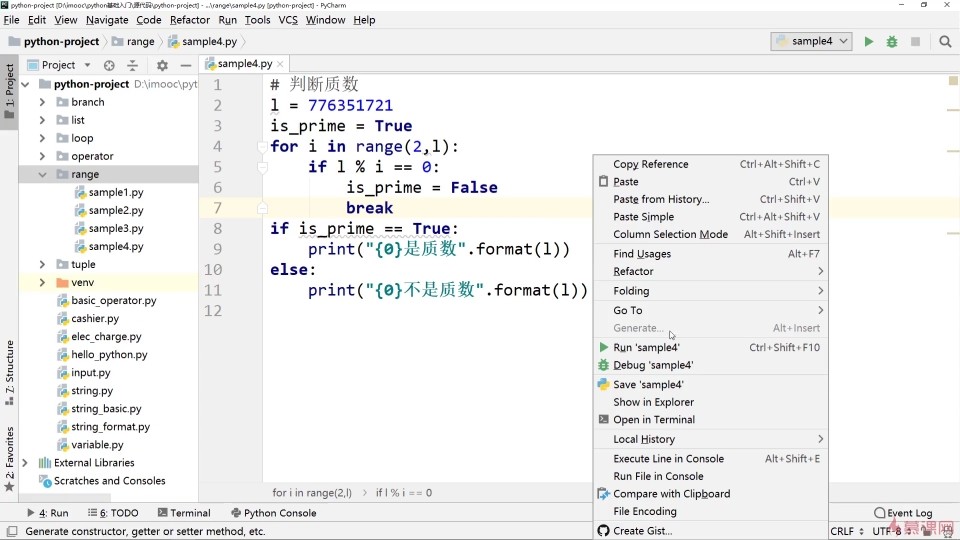Image resolution: width=960 pixels, height=540 pixels.
Task: Open the Run tool window
Action: [x=48, y=513]
